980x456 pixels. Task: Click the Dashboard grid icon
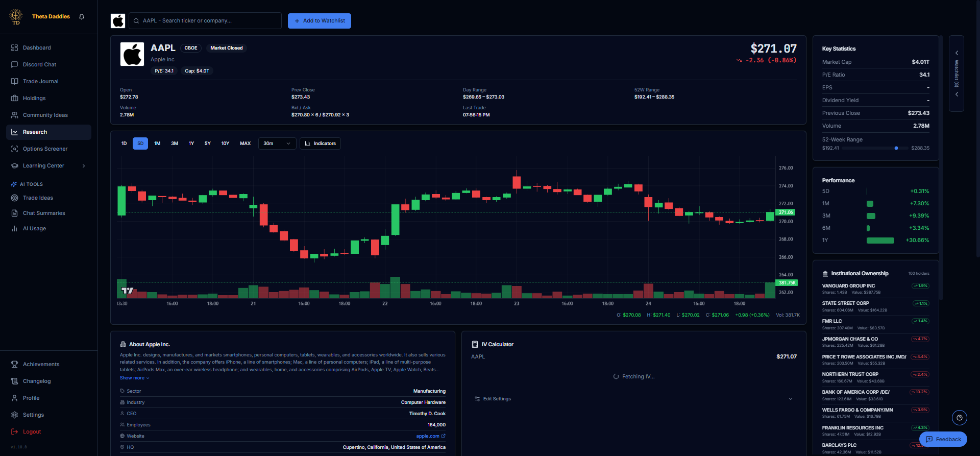point(14,48)
